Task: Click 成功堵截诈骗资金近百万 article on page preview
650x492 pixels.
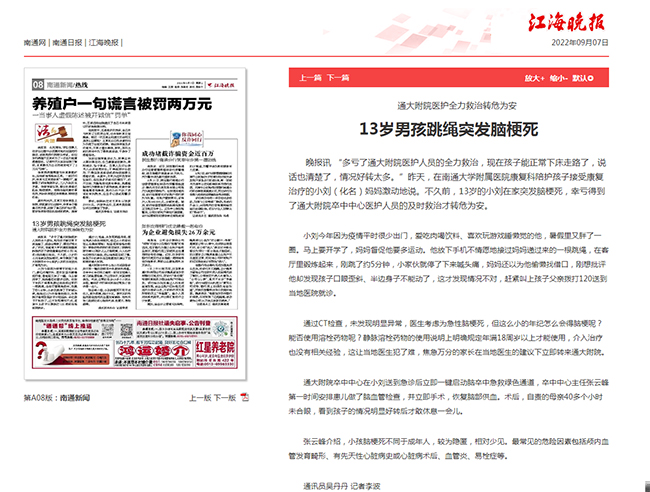Action: point(185,152)
